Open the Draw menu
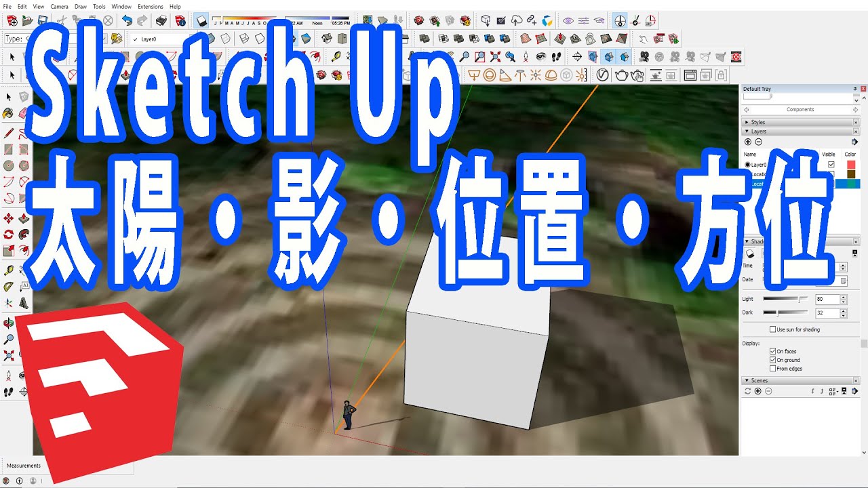The width and height of the screenshot is (868, 488). coord(80,6)
